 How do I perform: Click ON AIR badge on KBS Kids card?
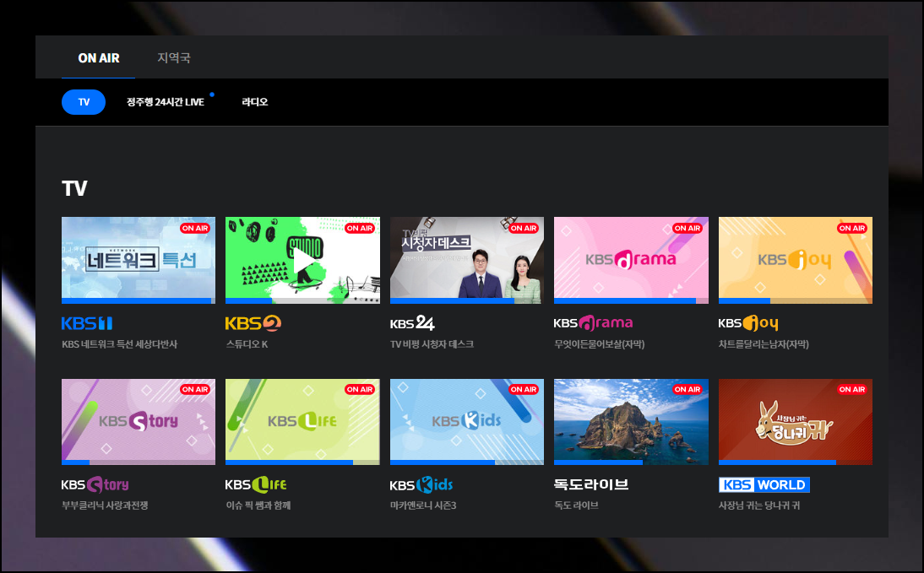pyautogui.click(x=524, y=389)
